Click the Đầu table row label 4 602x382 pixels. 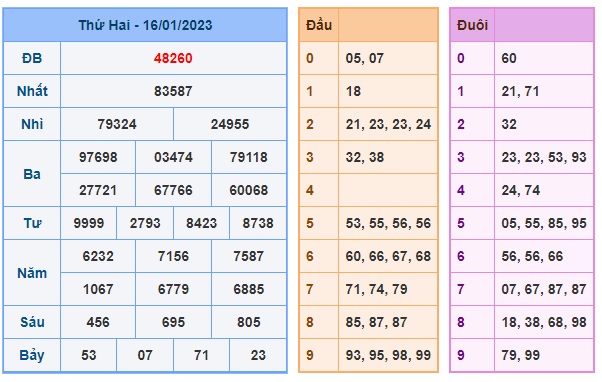pyautogui.click(x=309, y=190)
